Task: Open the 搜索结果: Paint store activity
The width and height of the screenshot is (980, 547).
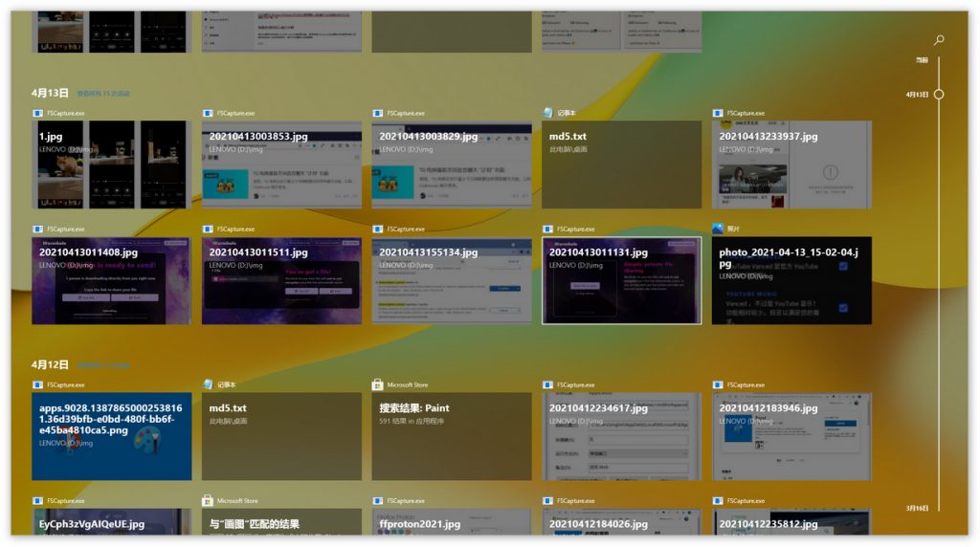Action: [x=451, y=436]
